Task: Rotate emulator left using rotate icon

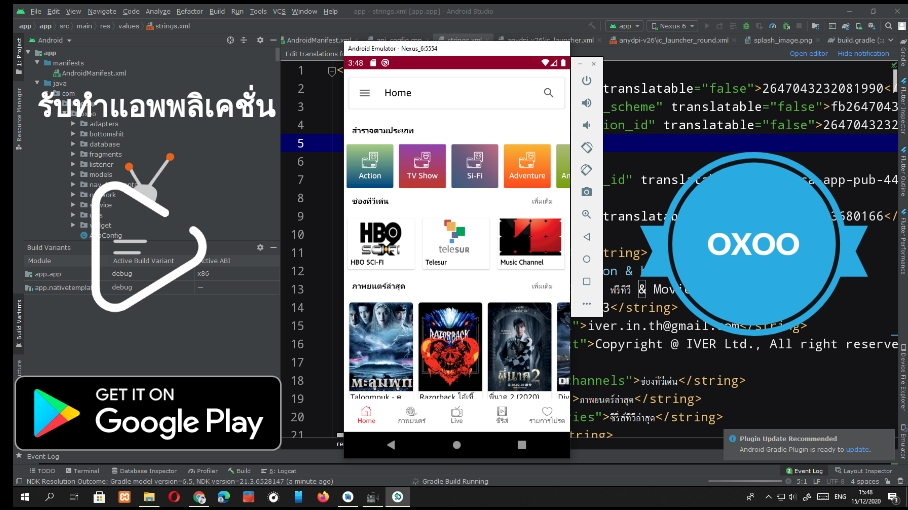Action: coord(586,148)
